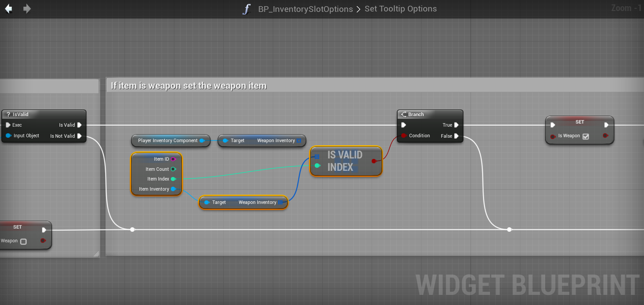This screenshot has height=305, width=644.
Task: Select reroute node below the IsValid wire
Action: 132,230
